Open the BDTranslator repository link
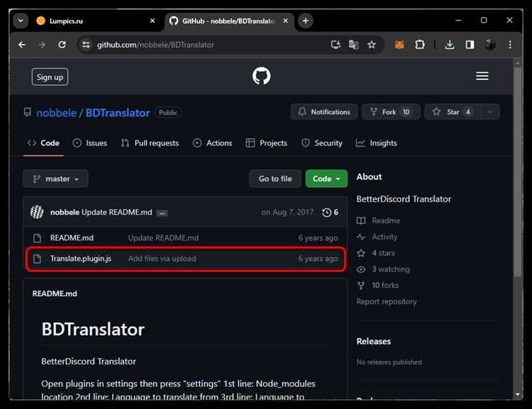532x409 pixels. 117,113
